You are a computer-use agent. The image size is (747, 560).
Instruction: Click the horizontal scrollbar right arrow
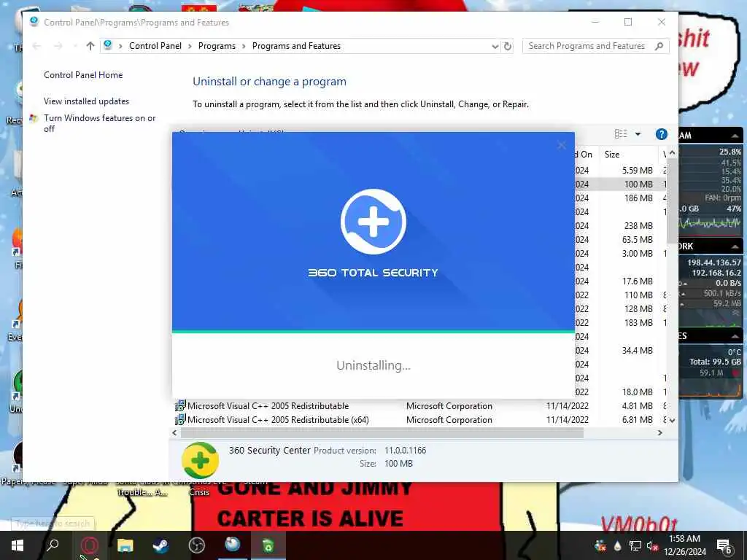click(x=659, y=433)
